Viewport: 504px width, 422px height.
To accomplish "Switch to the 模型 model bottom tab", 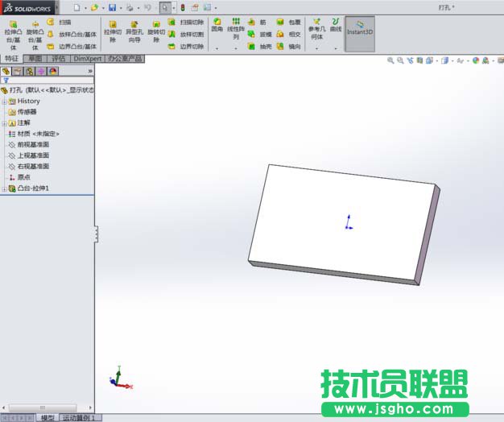I will [48, 418].
